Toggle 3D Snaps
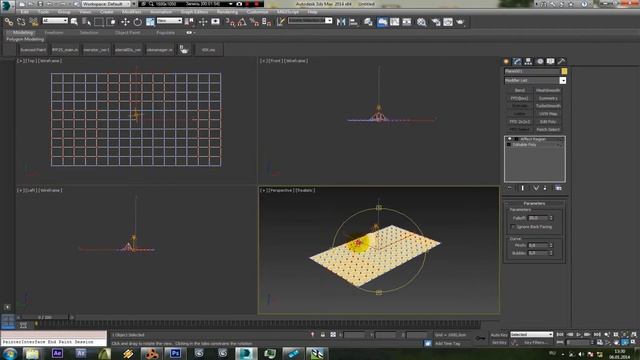This screenshot has width=640, height=360. [x=230, y=22]
